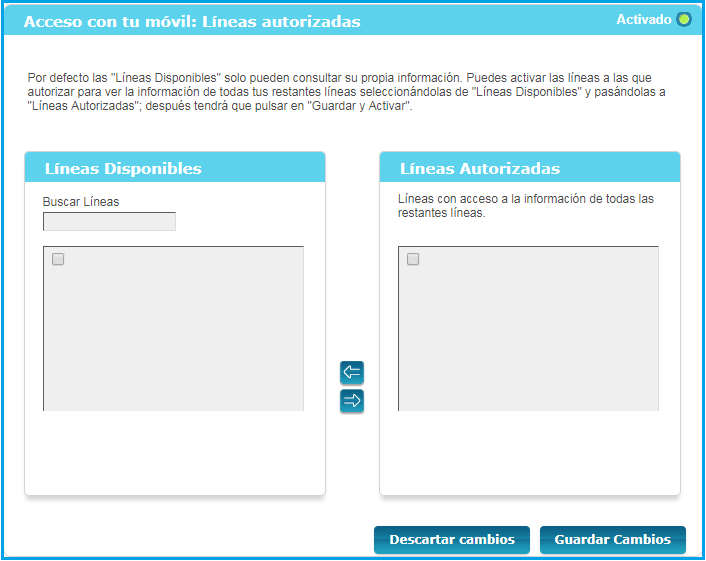Tick the checkbox in the Líneas Autorizadas list
706x561 pixels.
[413, 259]
